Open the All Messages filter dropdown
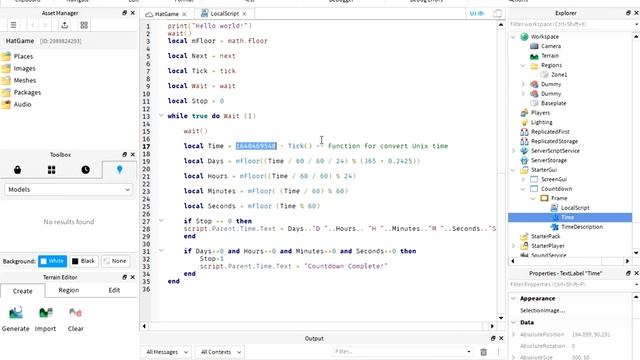This screenshot has height=360, width=640. (167, 352)
